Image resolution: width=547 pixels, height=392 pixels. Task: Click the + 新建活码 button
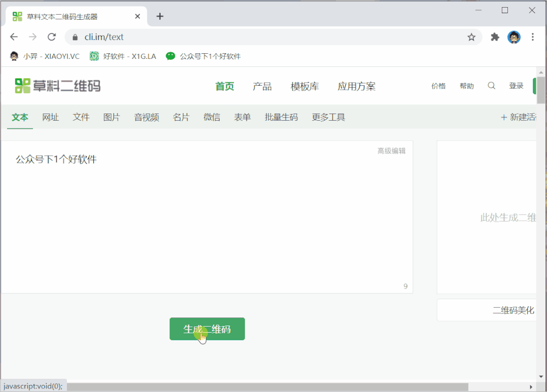click(x=519, y=117)
